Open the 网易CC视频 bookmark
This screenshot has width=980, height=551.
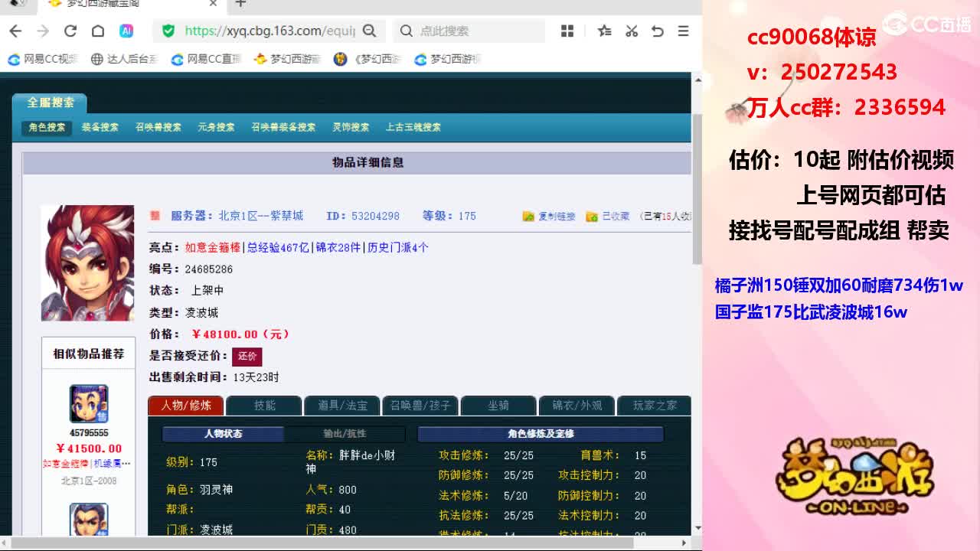[x=43, y=59]
